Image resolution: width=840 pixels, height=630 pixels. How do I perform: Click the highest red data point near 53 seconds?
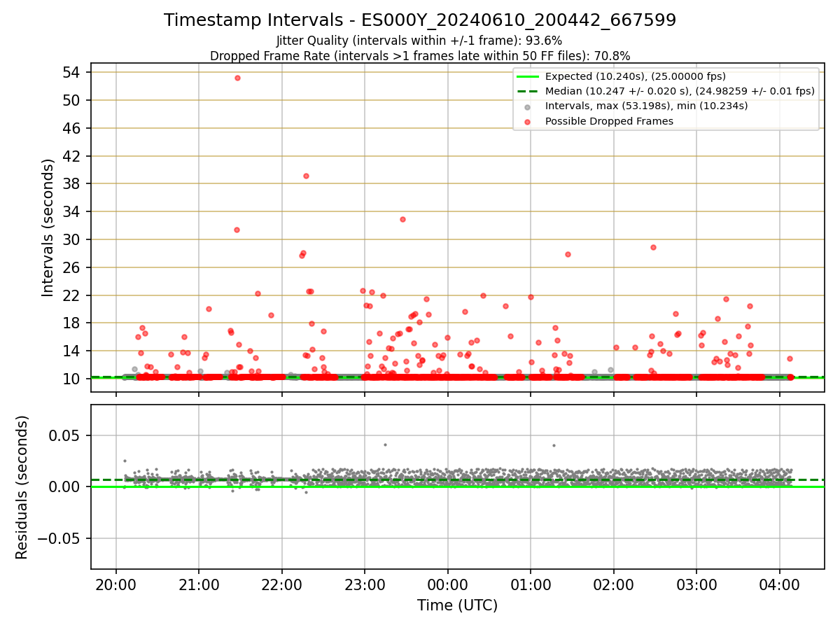237,78
